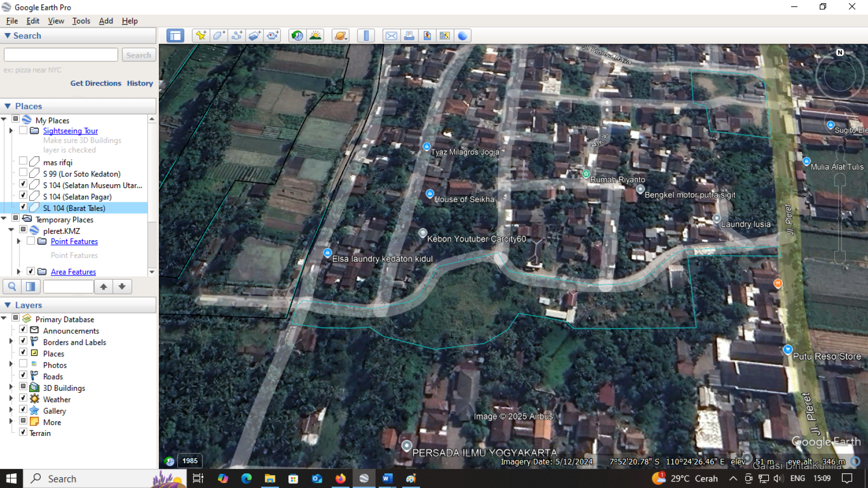This screenshot has width=868, height=488.
Task: Toggle the places panel split-view icon
Action: click(30, 286)
